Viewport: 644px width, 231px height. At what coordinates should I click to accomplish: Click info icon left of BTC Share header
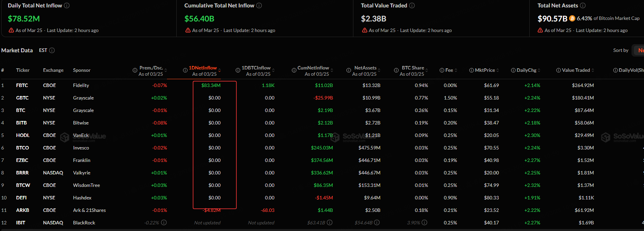(396, 70)
